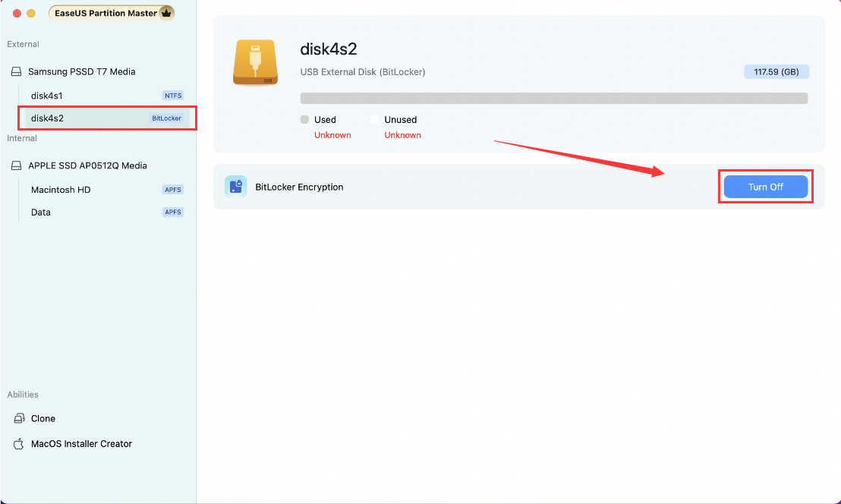The height and width of the screenshot is (504, 841).
Task: Minimize the window with yellow button
Action: click(x=31, y=14)
